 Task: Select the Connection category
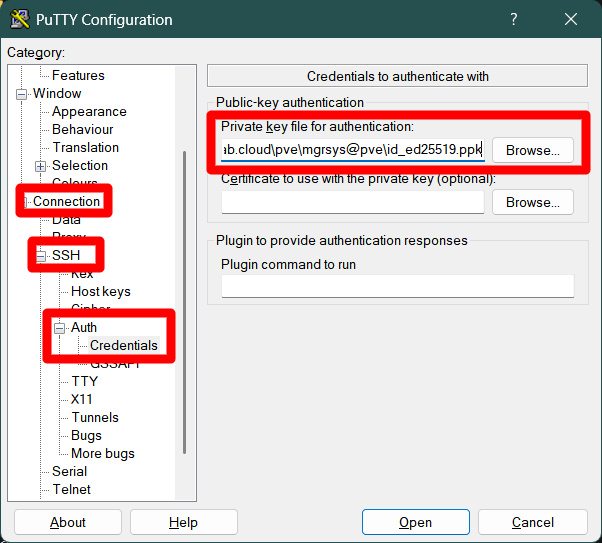66,201
